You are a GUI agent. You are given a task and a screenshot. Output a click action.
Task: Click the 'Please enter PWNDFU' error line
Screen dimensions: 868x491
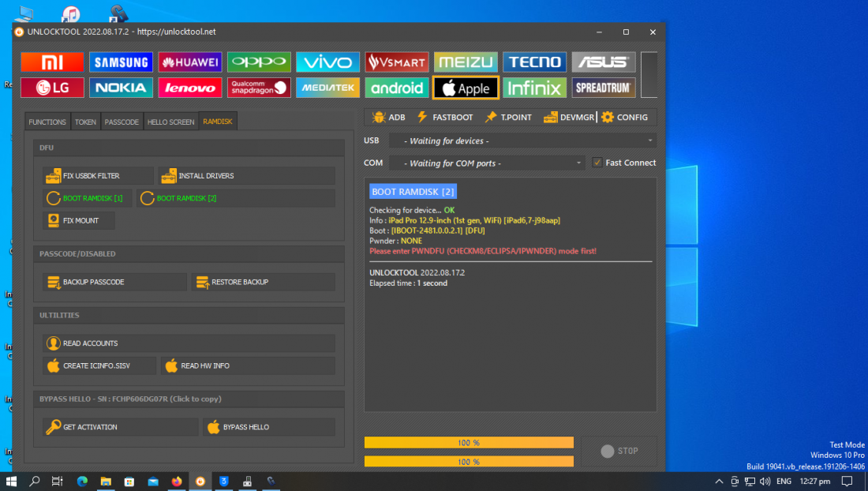pos(483,251)
